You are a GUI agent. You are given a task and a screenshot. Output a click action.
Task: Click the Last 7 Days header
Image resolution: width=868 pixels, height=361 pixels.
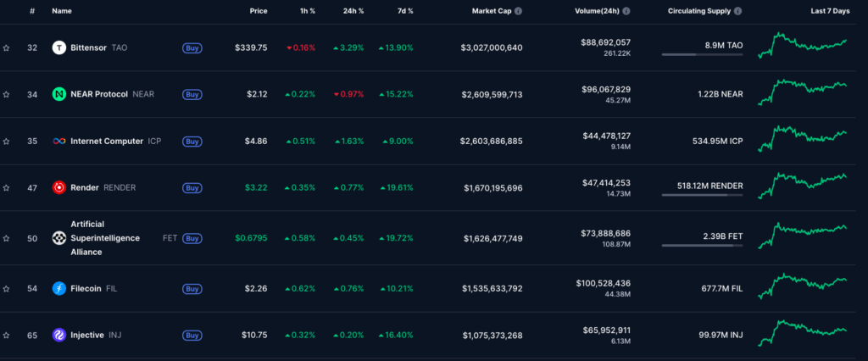[x=831, y=11]
